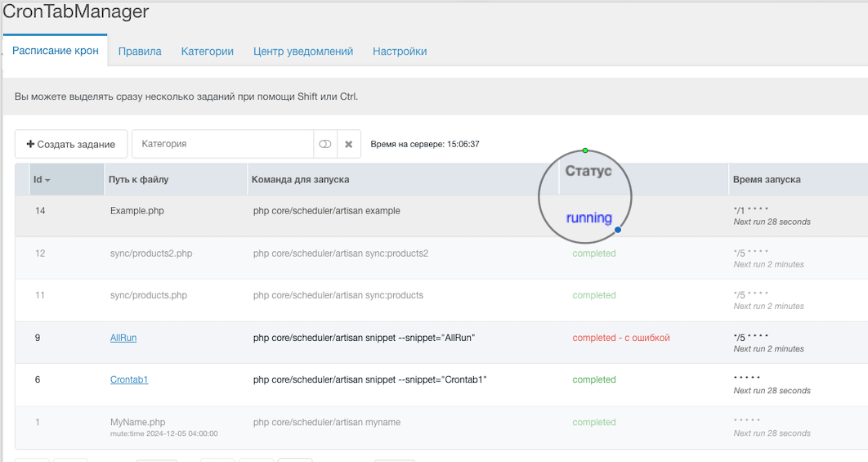Open the Расписание крон tab
Screen dimensions: 868x462
(56, 51)
